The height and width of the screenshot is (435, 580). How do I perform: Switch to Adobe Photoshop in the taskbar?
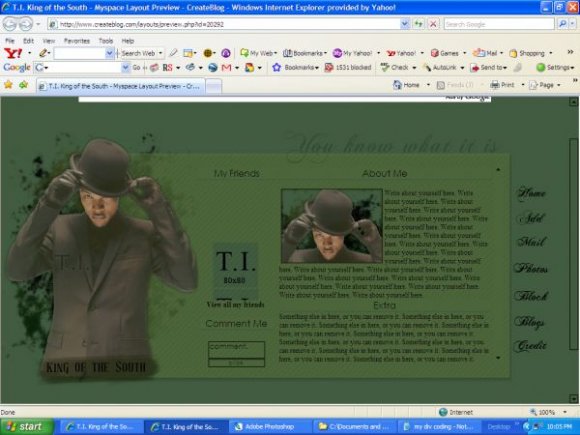pyautogui.click(x=269, y=426)
